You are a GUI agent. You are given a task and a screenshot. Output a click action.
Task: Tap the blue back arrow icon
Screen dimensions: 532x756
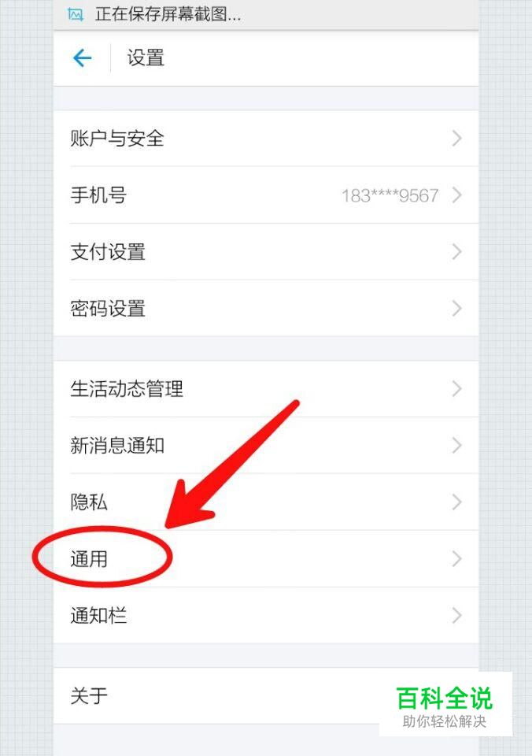[83, 58]
